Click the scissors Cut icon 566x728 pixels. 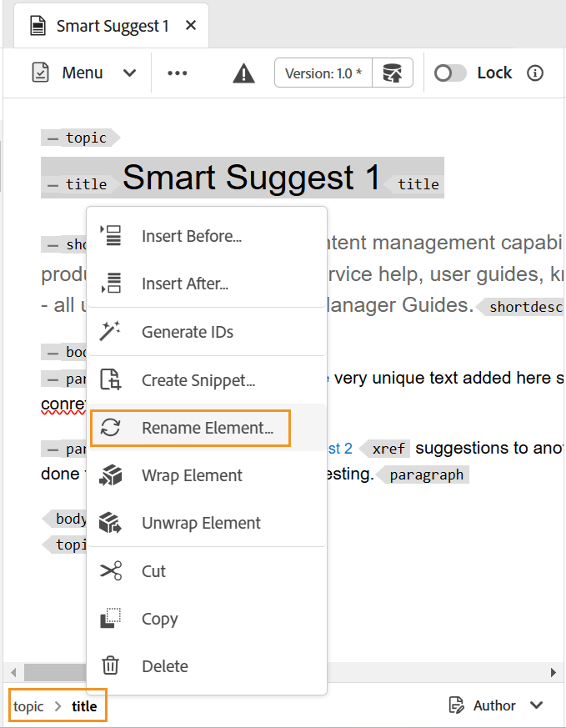pos(110,570)
